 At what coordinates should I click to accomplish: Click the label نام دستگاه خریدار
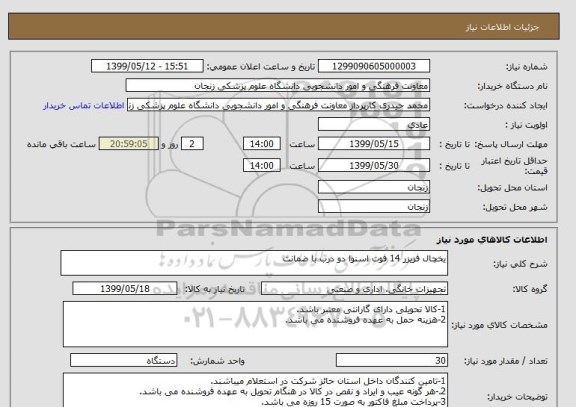(x=512, y=86)
